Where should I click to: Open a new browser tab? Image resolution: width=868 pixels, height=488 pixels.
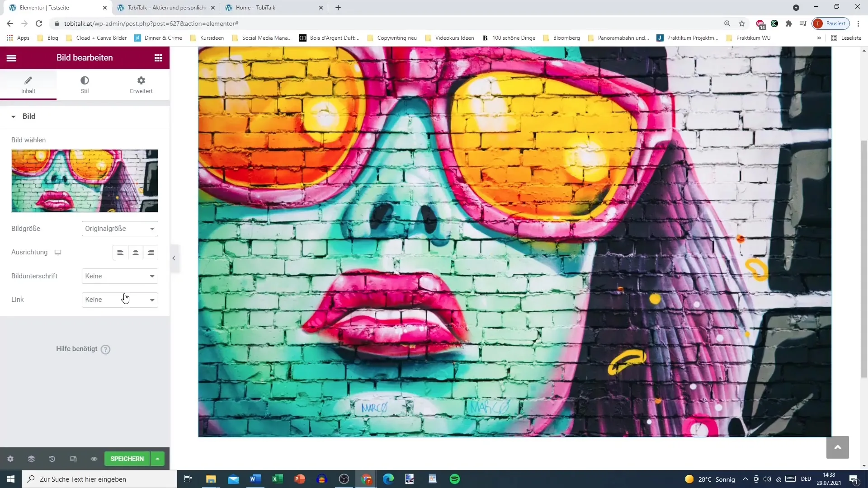(x=338, y=8)
